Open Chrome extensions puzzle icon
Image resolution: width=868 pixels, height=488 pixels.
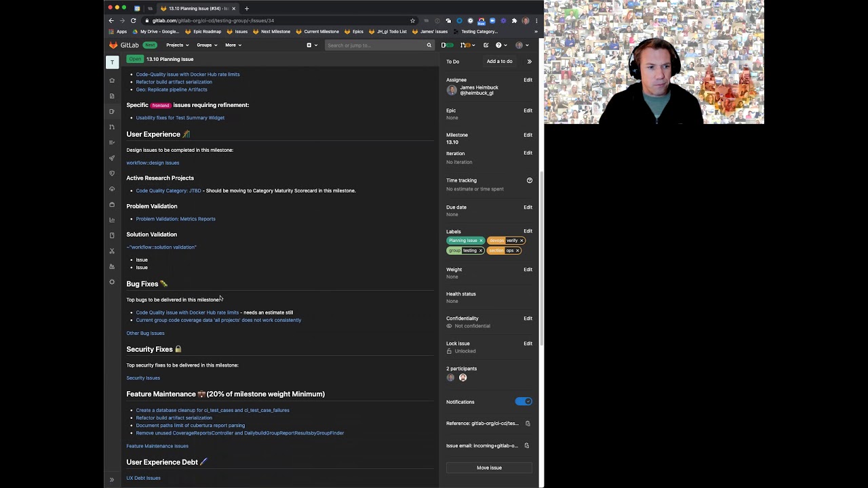(514, 20)
